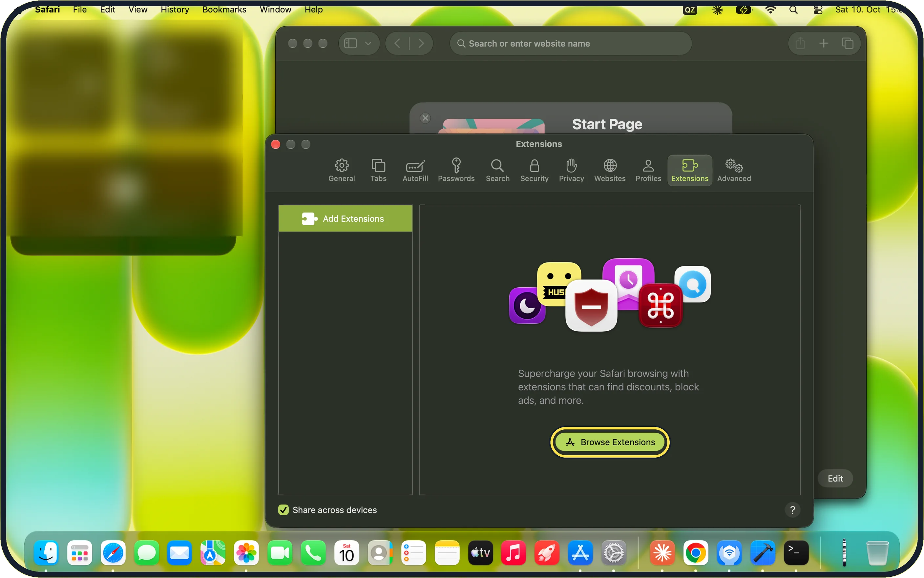Click the Safari address search field
This screenshot has width=924, height=578.
pos(570,43)
